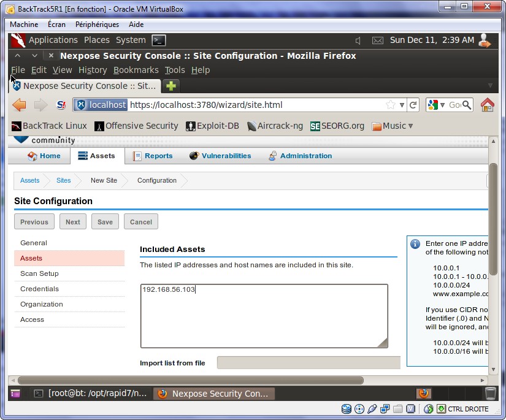Image resolution: width=506 pixels, height=420 pixels.
Task: Click the Previous button
Action: (34, 221)
